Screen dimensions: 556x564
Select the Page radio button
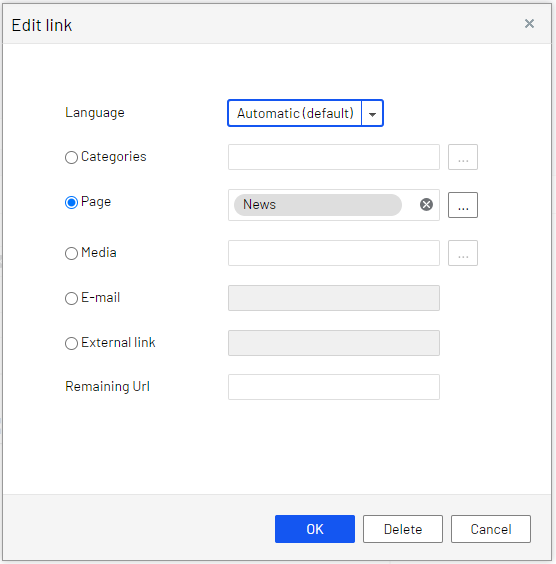click(71, 202)
